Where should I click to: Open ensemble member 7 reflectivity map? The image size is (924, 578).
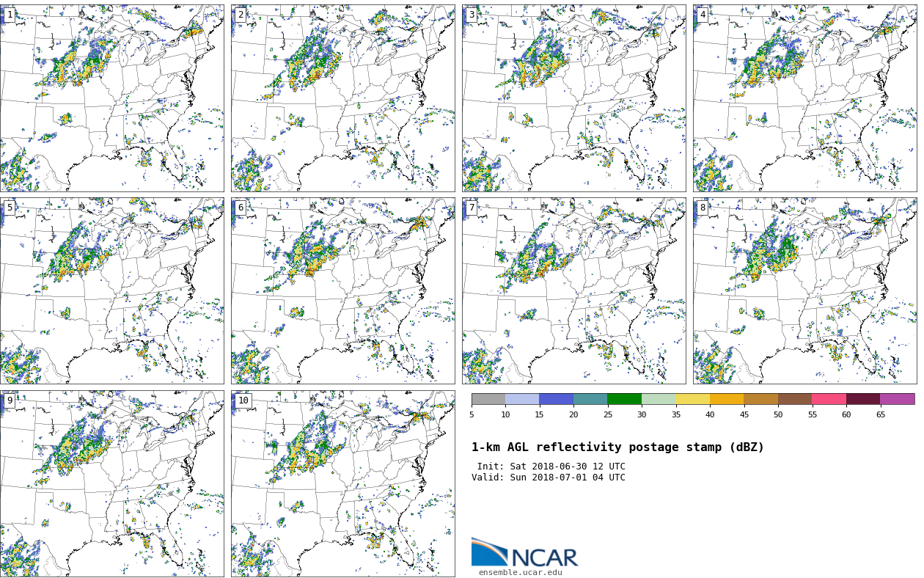(574, 290)
